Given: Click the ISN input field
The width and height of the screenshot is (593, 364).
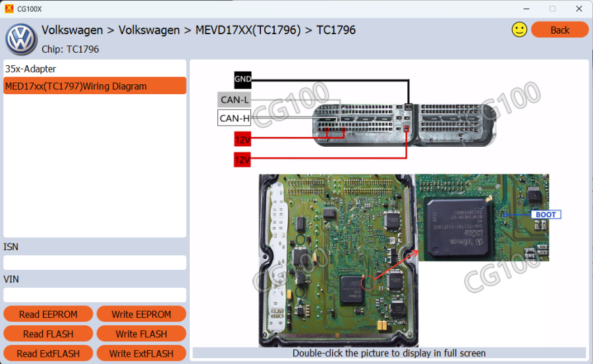Looking at the screenshot, I should [94, 263].
